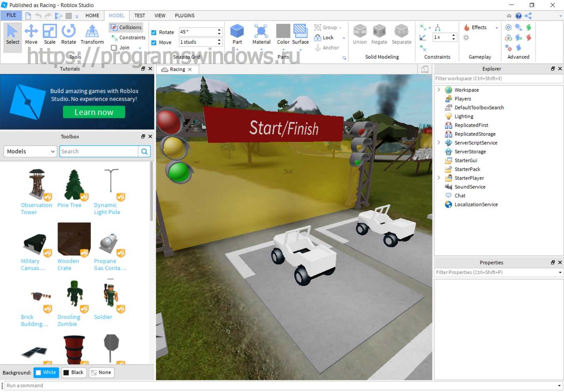Expand the StarterPlayer node
This screenshot has width=564, height=392.
(x=439, y=178)
